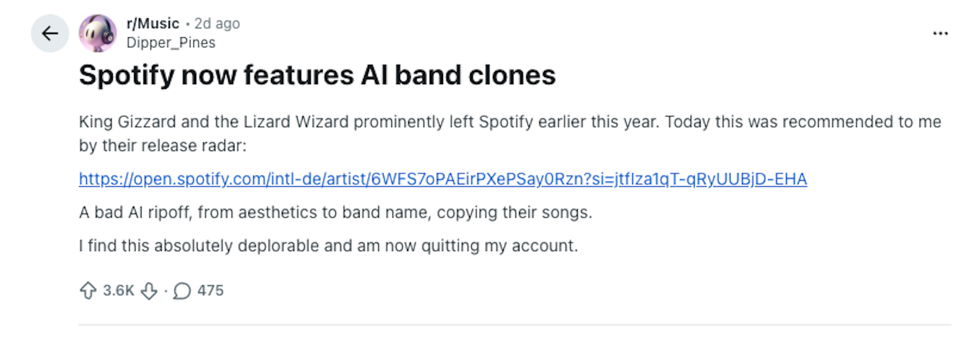Click the 'I find this absolutely deplorable' sentence
Viewport: 980px width, 348px height.
[x=328, y=246]
